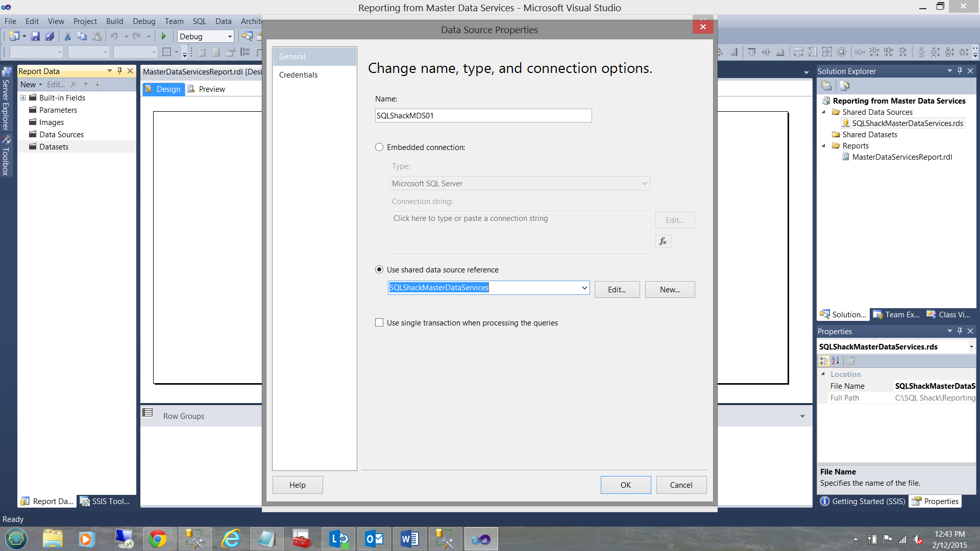Click Categorized icon in Properties panel

824,361
